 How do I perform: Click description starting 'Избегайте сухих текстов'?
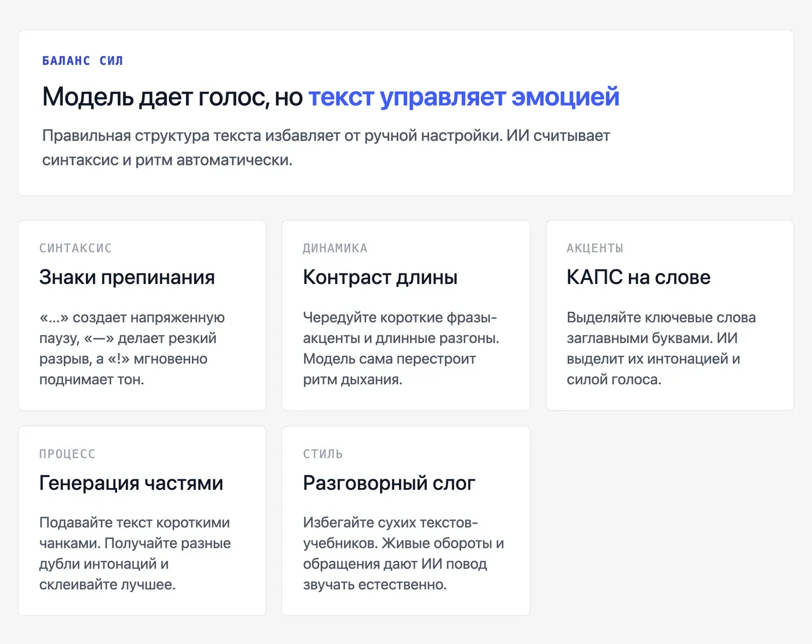[x=403, y=554]
